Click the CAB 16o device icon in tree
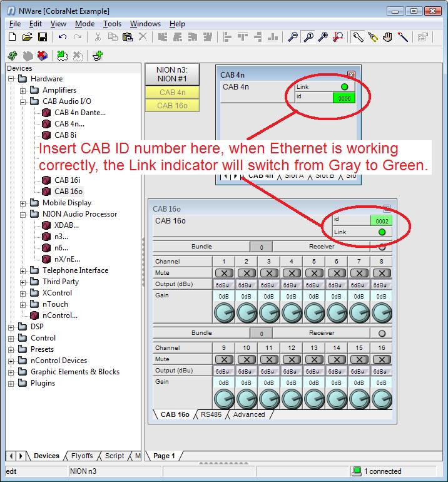This screenshot has width=448, height=482. [46, 192]
